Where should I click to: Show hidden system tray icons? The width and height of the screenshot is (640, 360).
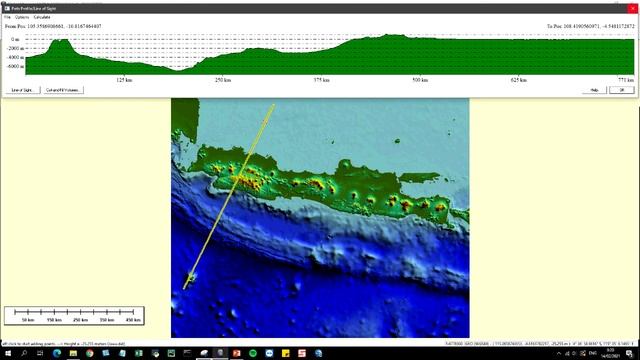(559, 353)
